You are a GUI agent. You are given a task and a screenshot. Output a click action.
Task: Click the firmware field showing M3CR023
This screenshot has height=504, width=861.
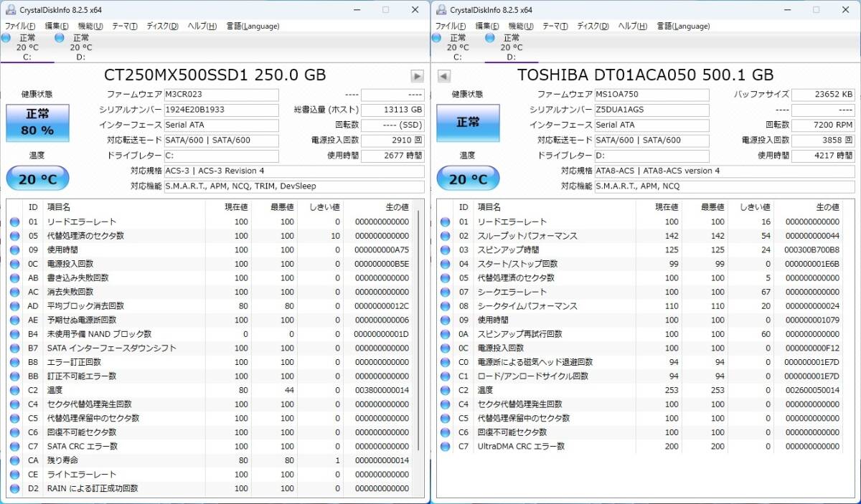pyautogui.click(x=221, y=95)
